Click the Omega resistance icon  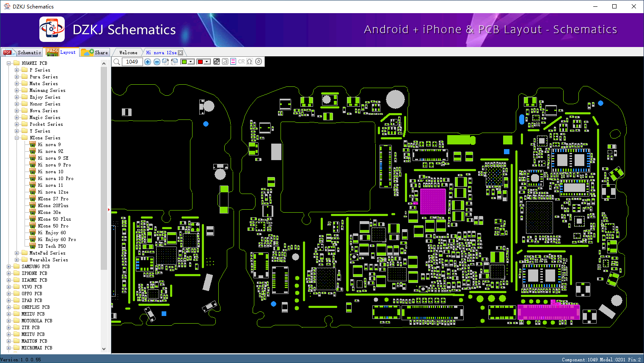[x=250, y=62]
